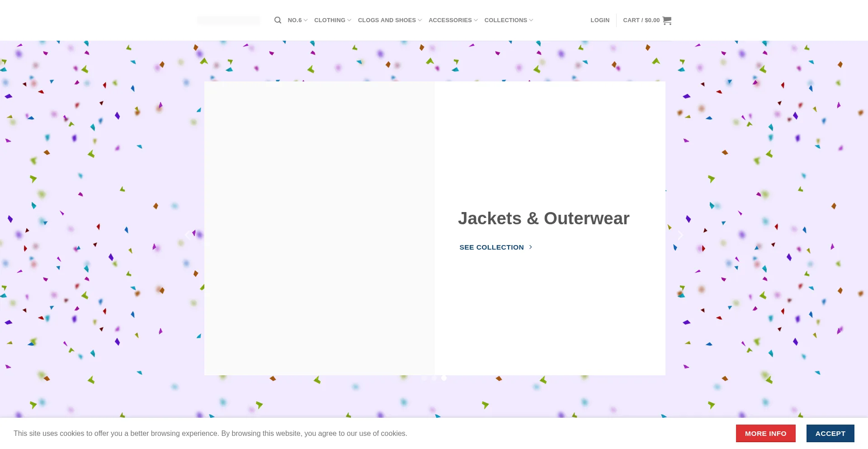The height and width of the screenshot is (449, 868).
Task: Click the shopping cart icon
Action: [x=667, y=20]
